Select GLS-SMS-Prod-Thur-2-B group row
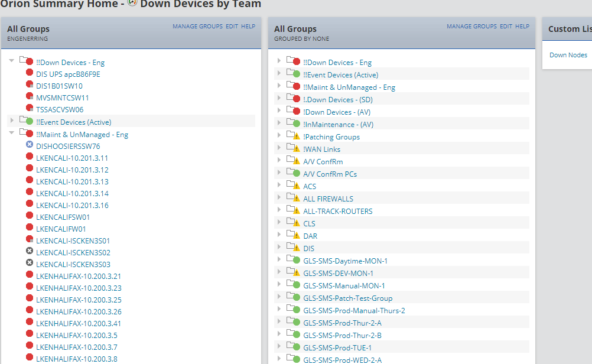This screenshot has width=592, height=364. click(402, 335)
